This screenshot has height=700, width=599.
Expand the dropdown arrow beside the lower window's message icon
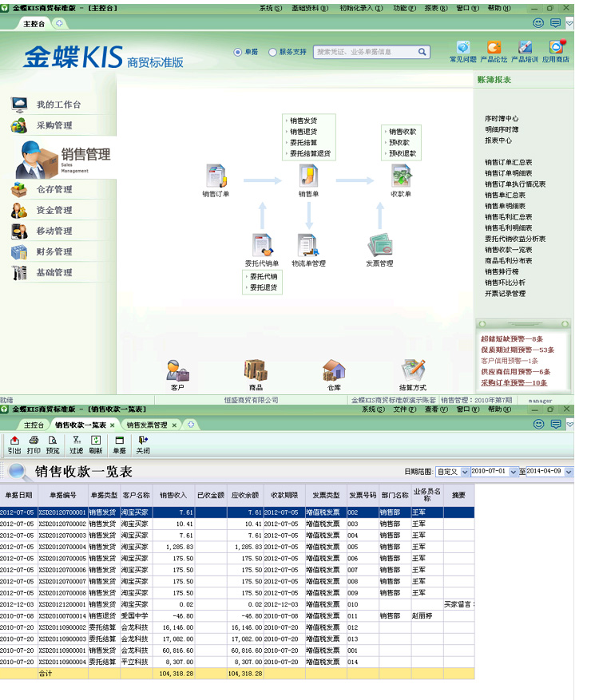(x=569, y=424)
